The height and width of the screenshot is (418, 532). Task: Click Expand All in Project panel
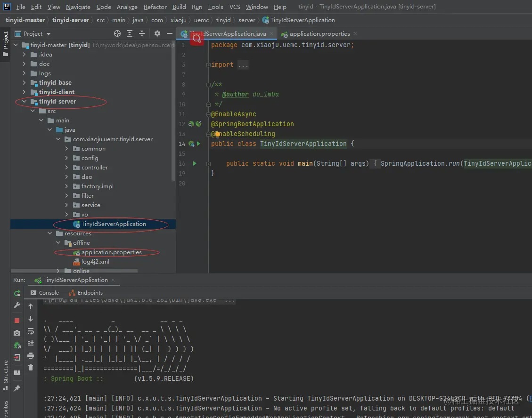tap(130, 33)
